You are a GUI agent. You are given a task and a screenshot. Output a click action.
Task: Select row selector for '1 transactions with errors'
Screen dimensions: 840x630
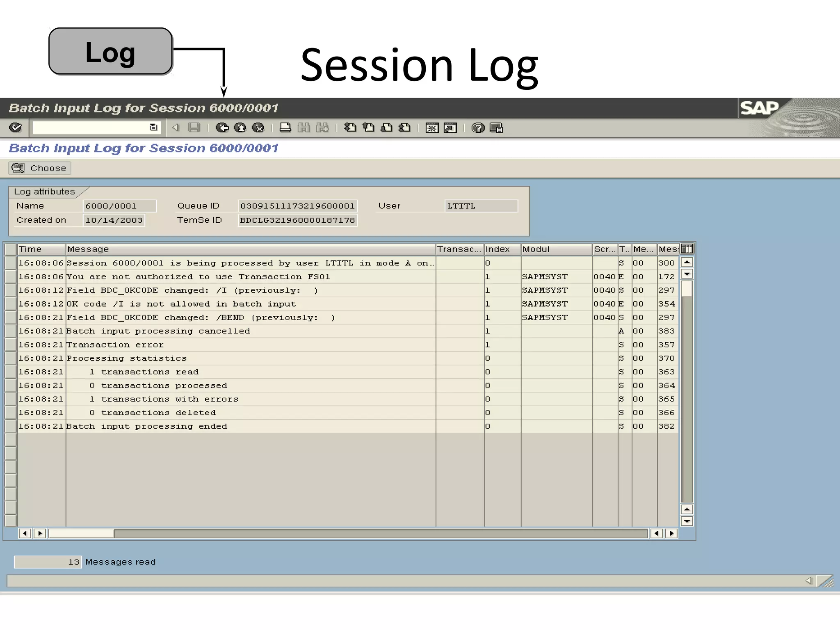pos(11,399)
